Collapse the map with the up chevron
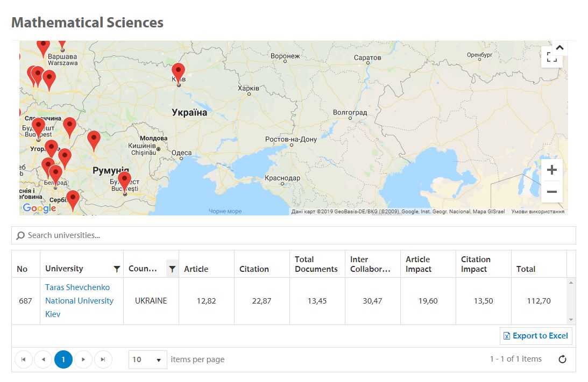This screenshot has width=588, height=382. coord(559,48)
